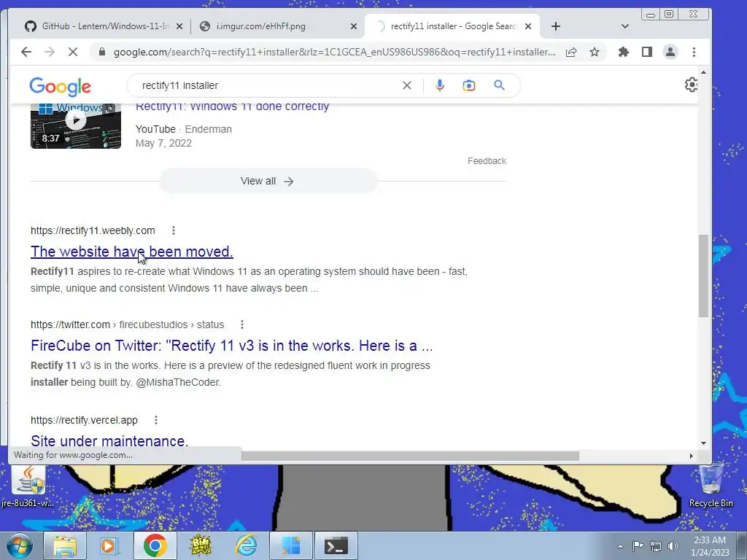Open the Rectify11: Windows 11 done correctly link
Viewport: 747px width, 560px height.
233,106
